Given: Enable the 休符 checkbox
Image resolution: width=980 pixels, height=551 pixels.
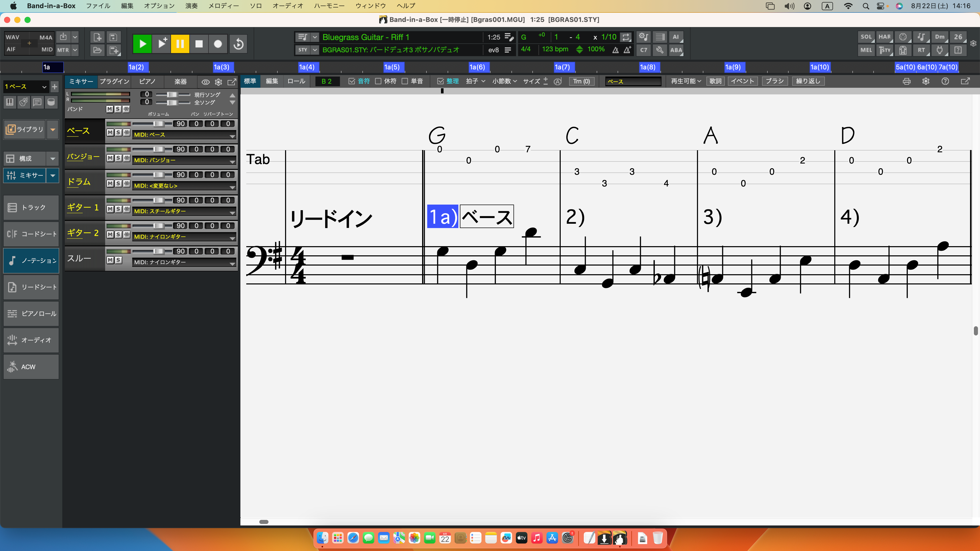Looking at the screenshot, I should click(x=378, y=81).
